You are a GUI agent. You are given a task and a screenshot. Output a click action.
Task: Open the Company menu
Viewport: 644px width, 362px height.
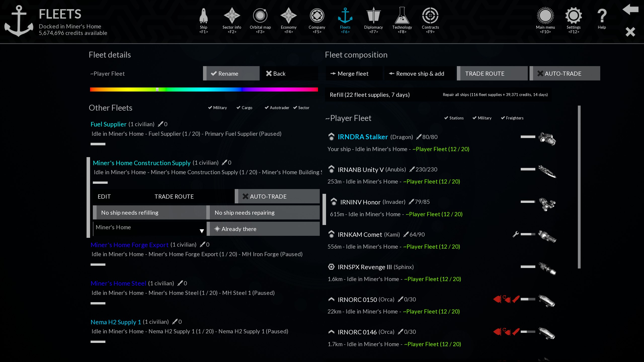point(317,16)
